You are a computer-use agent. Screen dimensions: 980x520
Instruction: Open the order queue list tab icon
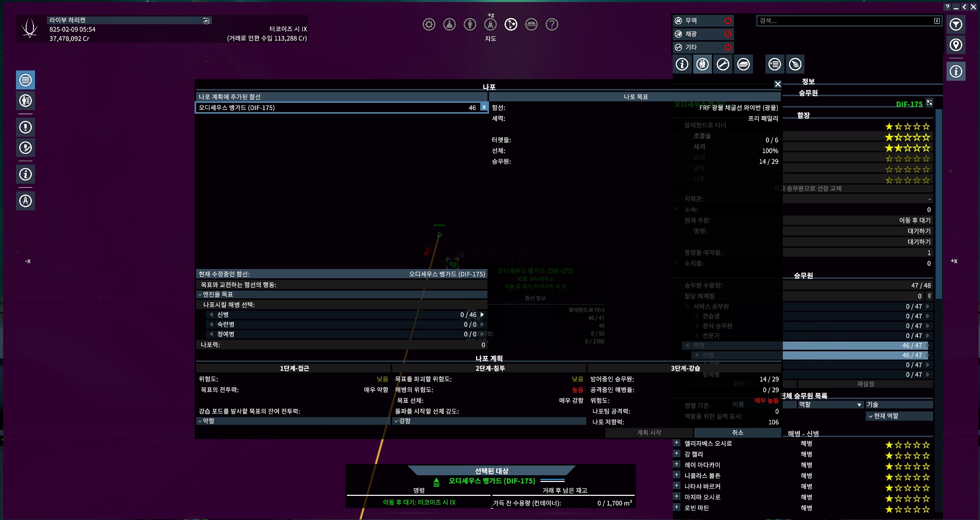click(x=775, y=64)
